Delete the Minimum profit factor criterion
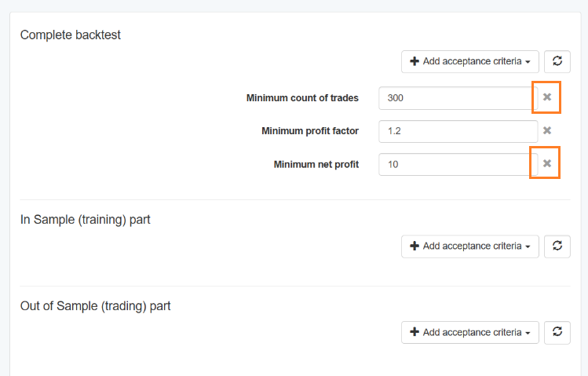The image size is (588, 376). pyautogui.click(x=547, y=130)
